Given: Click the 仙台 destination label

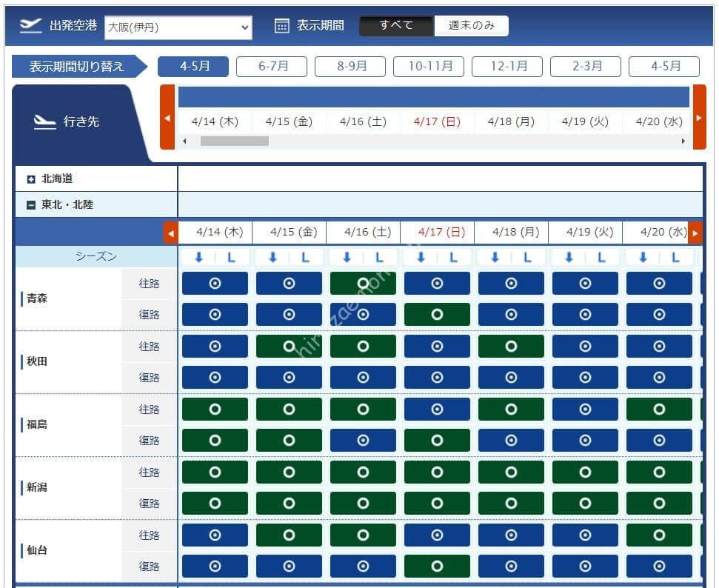Looking at the screenshot, I should pyautogui.click(x=37, y=550).
